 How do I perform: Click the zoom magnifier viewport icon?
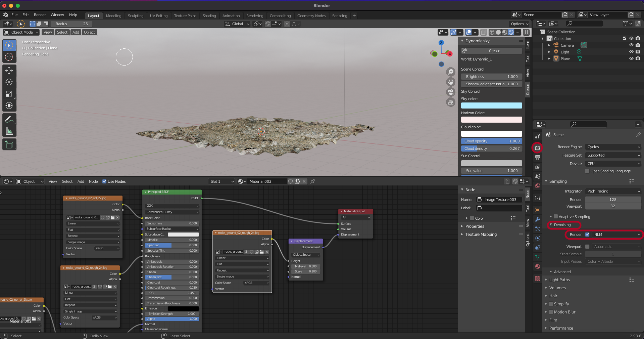[x=451, y=72]
